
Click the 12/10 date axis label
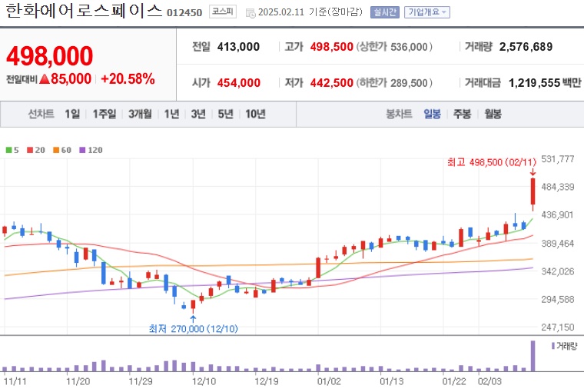204,381
